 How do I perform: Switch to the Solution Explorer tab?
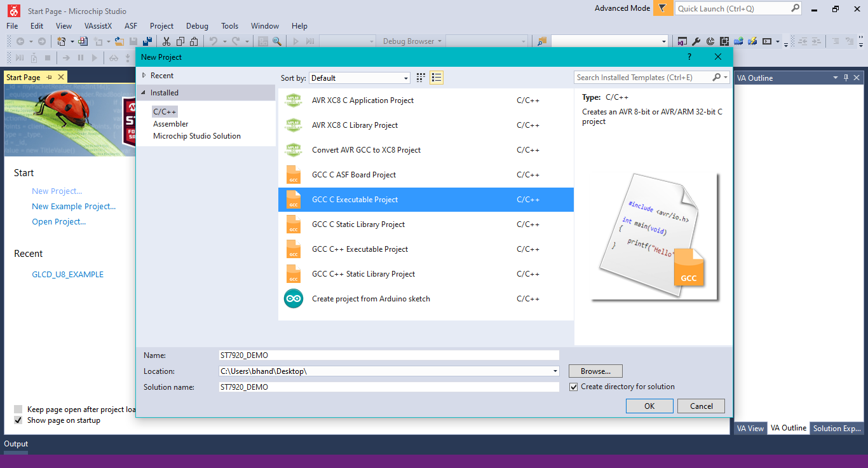pos(837,428)
